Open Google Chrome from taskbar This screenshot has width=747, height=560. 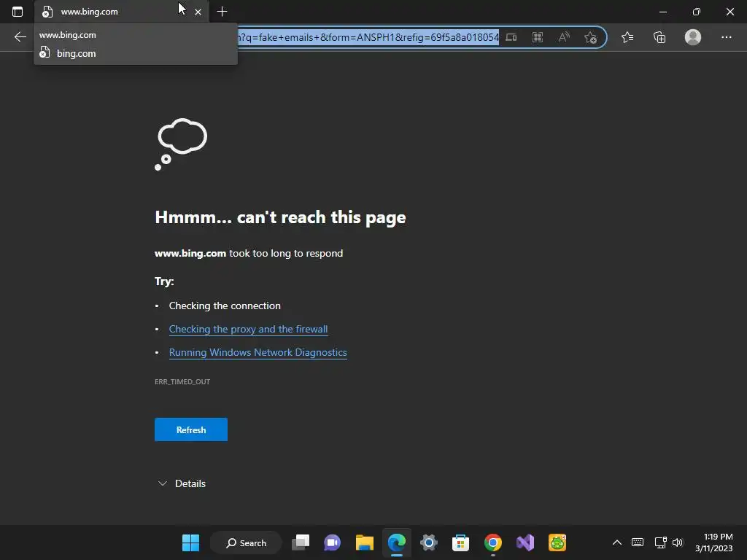click(x=493, y=542)
